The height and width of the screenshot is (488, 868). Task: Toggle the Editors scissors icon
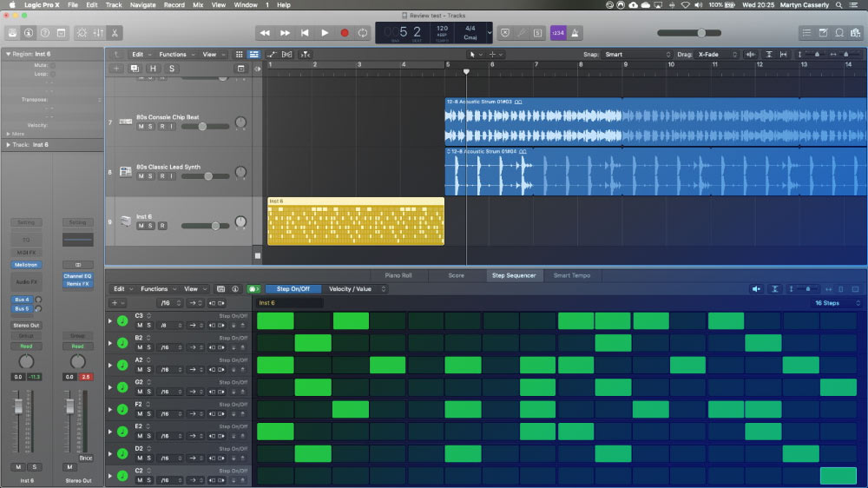coord(115,33)
